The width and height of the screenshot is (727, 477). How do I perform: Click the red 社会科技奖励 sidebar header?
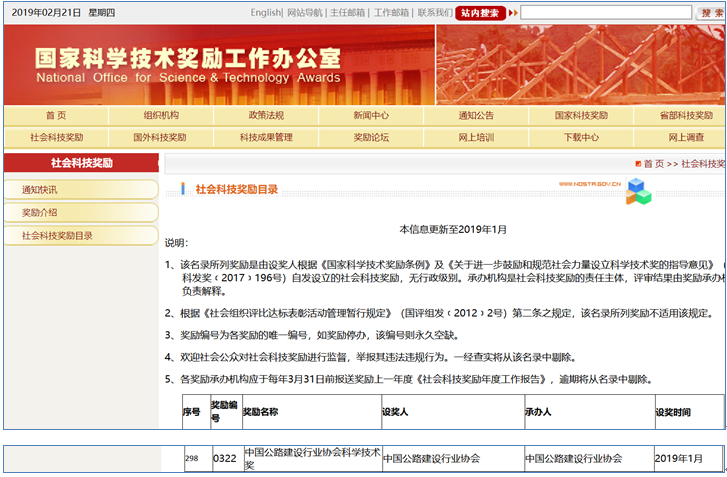[x=82, y=163]
